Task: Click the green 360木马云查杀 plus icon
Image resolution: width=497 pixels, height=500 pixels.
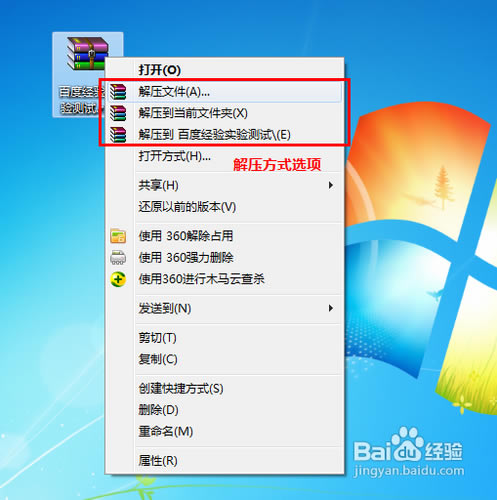Action: point(118,279)
